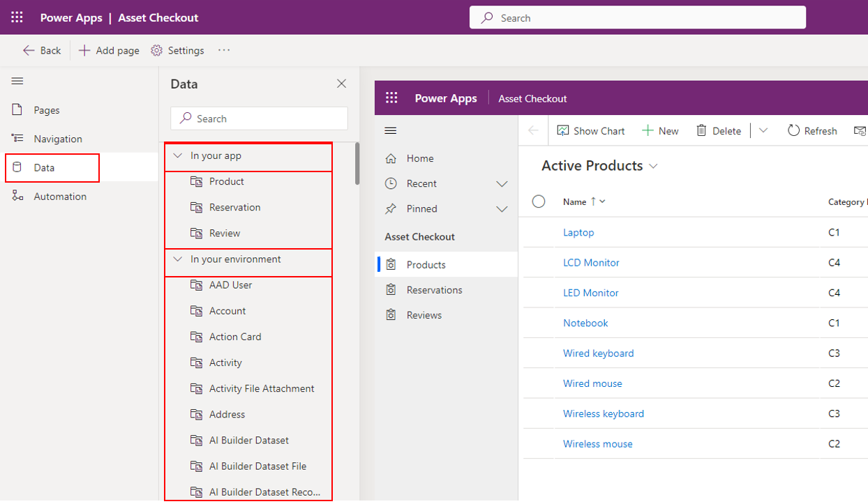Collapse the 'In your environment' group
868x504 pixels.
point(178,259)
